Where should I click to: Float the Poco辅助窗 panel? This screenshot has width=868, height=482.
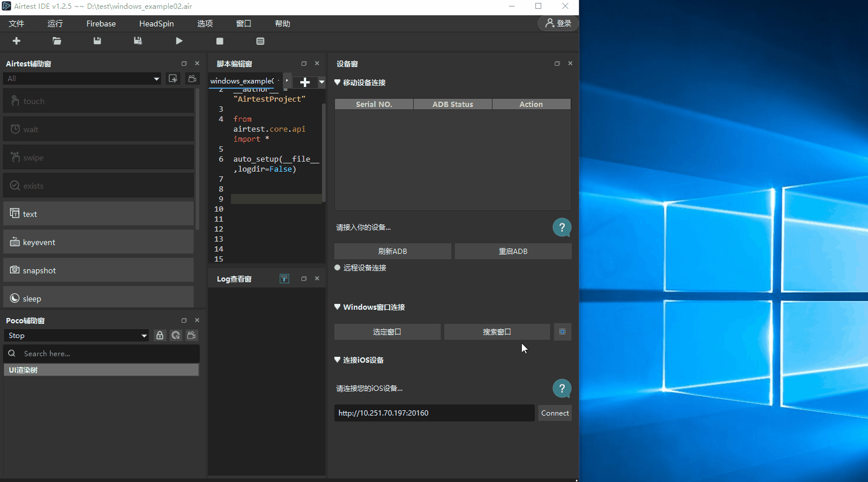click(184, 320)
